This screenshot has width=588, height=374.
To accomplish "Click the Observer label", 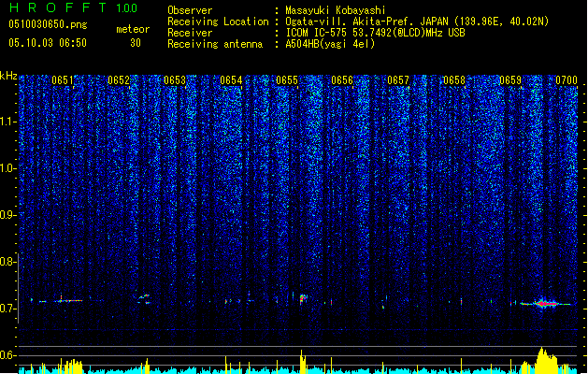I will 190,10.
